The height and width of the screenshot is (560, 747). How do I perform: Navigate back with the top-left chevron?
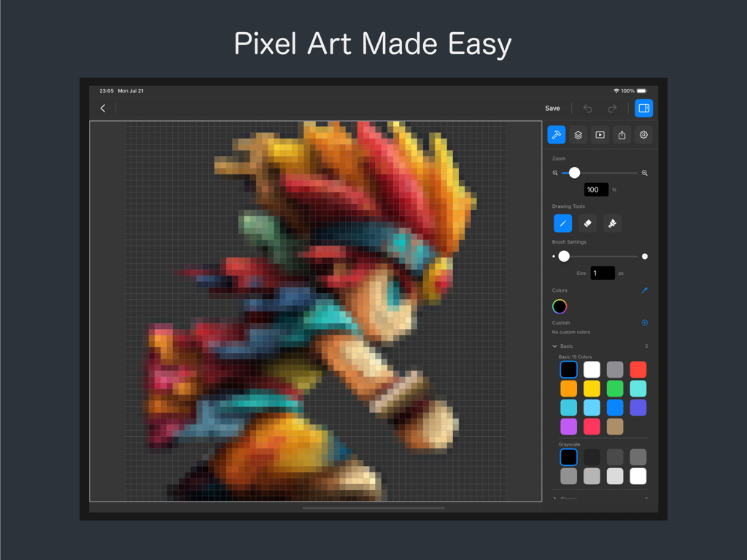click(x=102, y=108)
